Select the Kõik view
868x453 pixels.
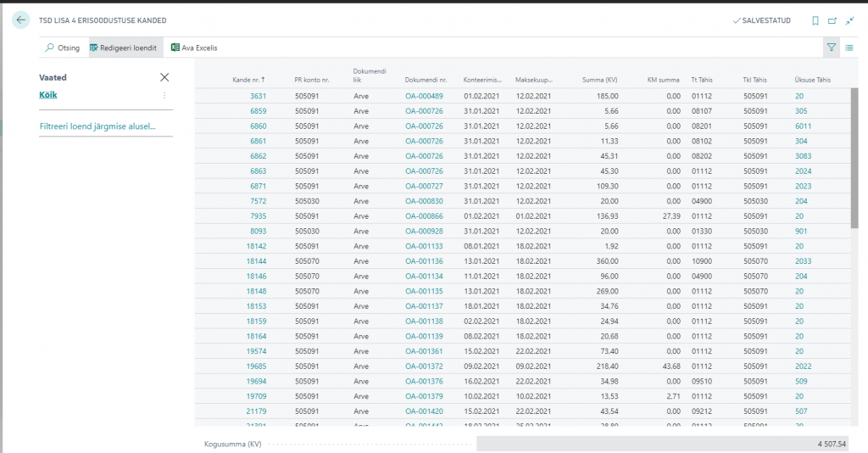pyautogui.click(x=48, y=96)
